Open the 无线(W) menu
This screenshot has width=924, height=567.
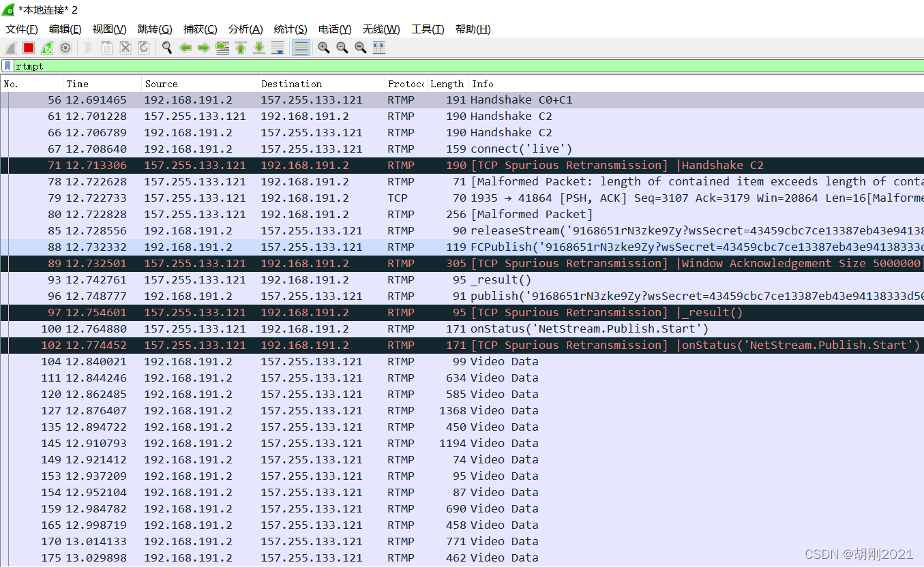click(x=381, y=29)
